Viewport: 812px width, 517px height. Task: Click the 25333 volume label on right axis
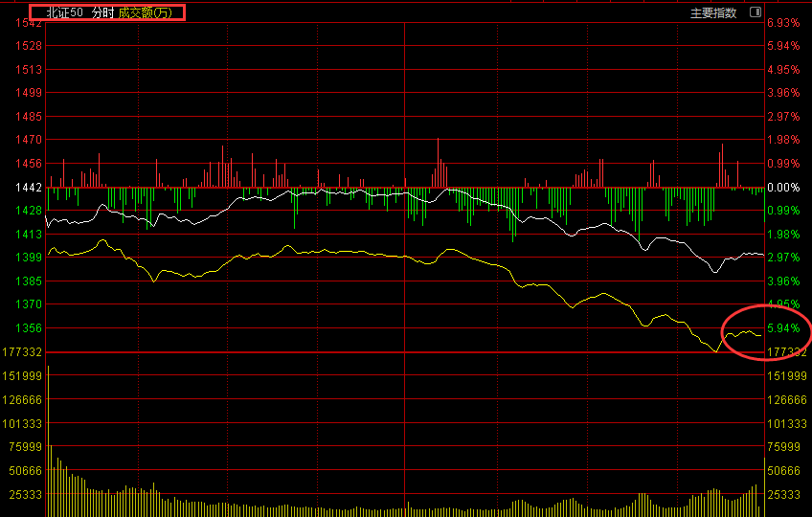783,495
